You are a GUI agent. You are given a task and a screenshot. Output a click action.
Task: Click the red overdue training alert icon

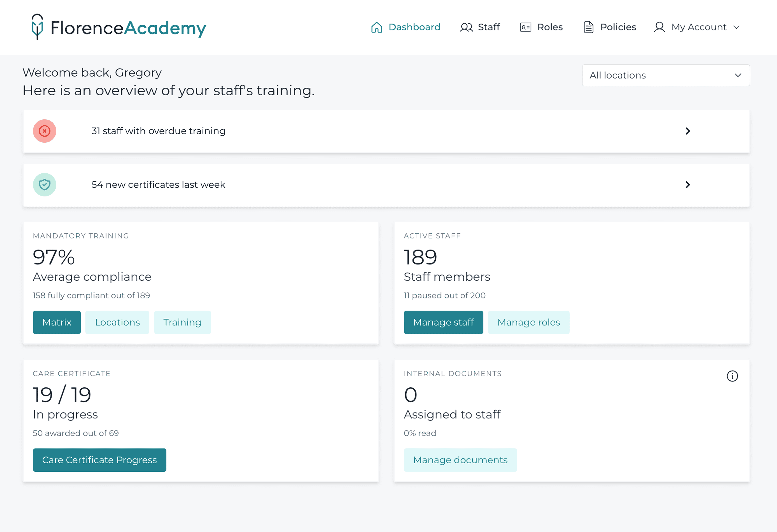(x=44, y=131)
